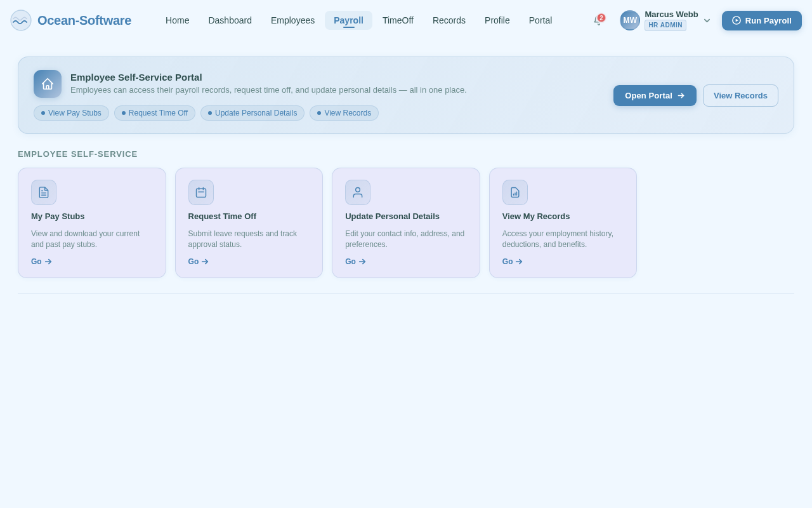
Task: Click the MW avatar circle for Marcus Webb
Action: coord(629,20)
